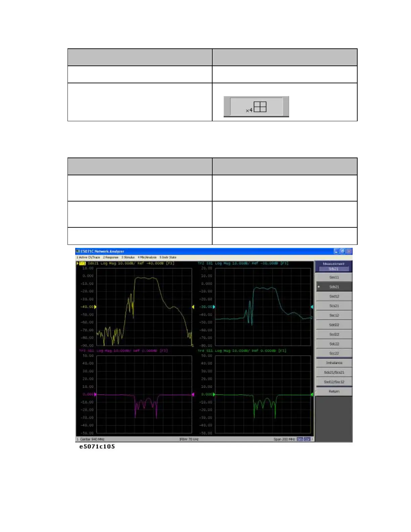
Task: Select the Sds21 softkey
Action: (x=334, y=287)
